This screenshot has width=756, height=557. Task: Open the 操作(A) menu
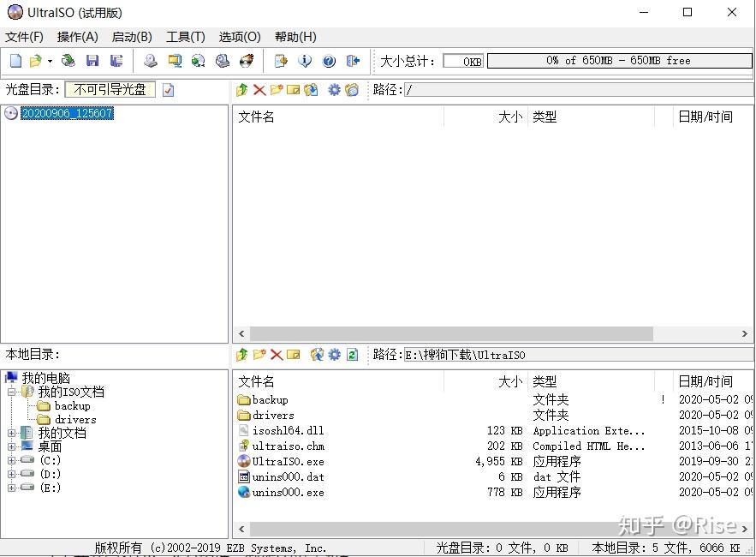[x=78, y=37]
